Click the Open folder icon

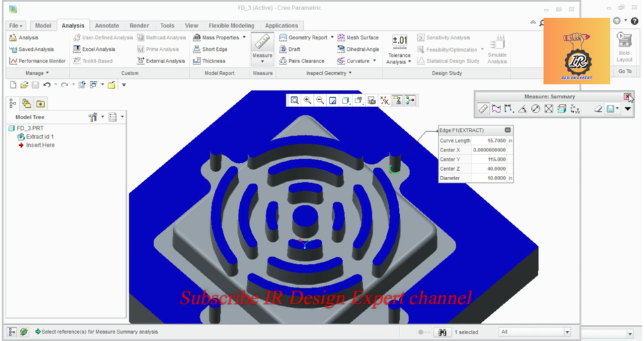click(x=24, y=85)
